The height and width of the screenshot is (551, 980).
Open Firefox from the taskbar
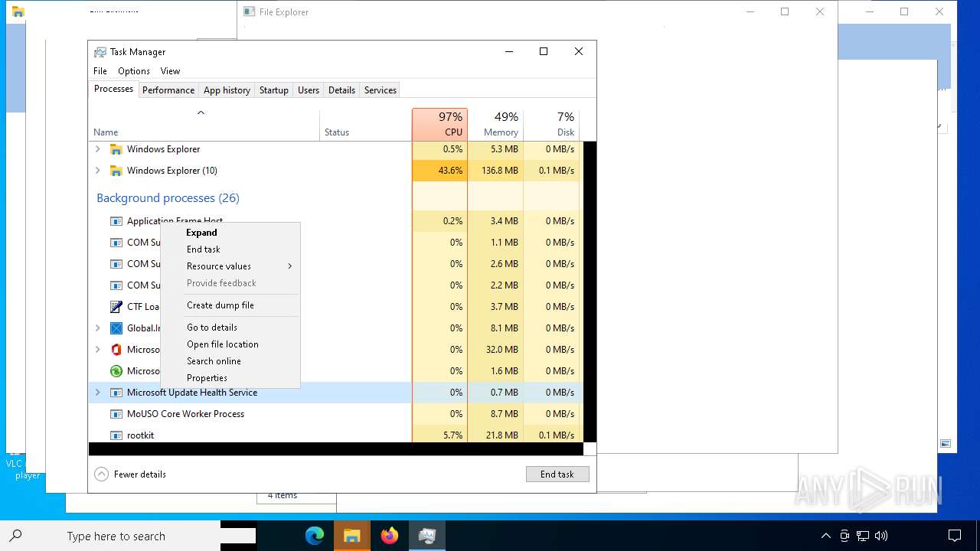point(390,536)
